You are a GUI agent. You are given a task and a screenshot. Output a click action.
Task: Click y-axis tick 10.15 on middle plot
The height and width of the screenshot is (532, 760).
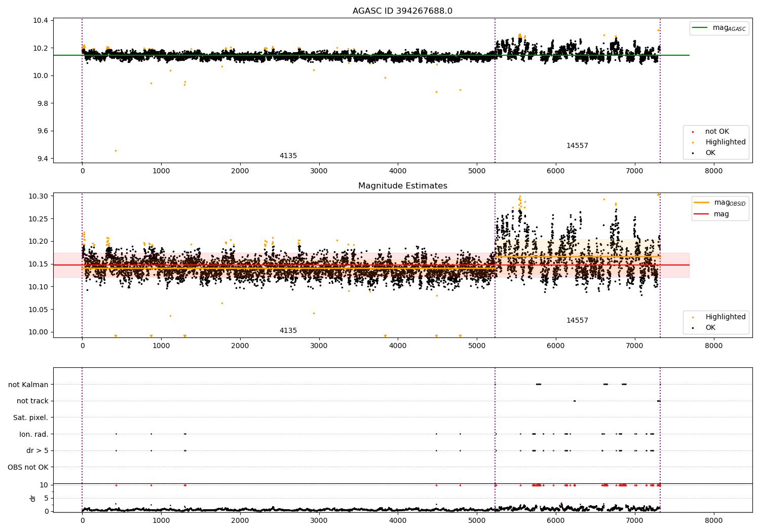point(39,264)
